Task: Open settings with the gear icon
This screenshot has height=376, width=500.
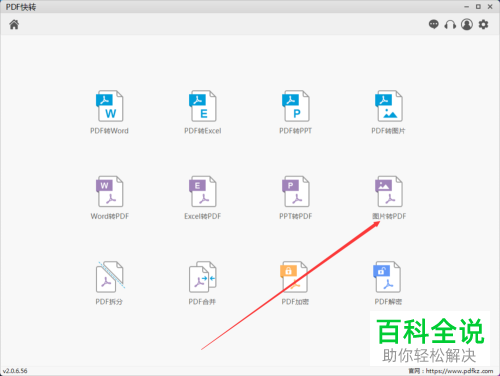Action: pos(483,24)
